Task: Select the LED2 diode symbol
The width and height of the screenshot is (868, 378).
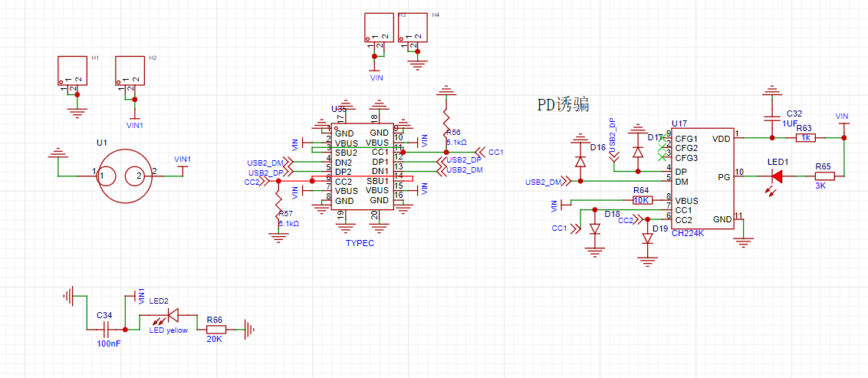Action: pyautogui.click(x=173, y=315)
